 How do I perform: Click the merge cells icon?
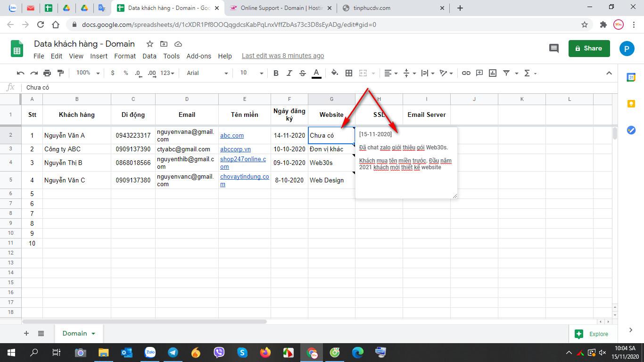(363, 73)
